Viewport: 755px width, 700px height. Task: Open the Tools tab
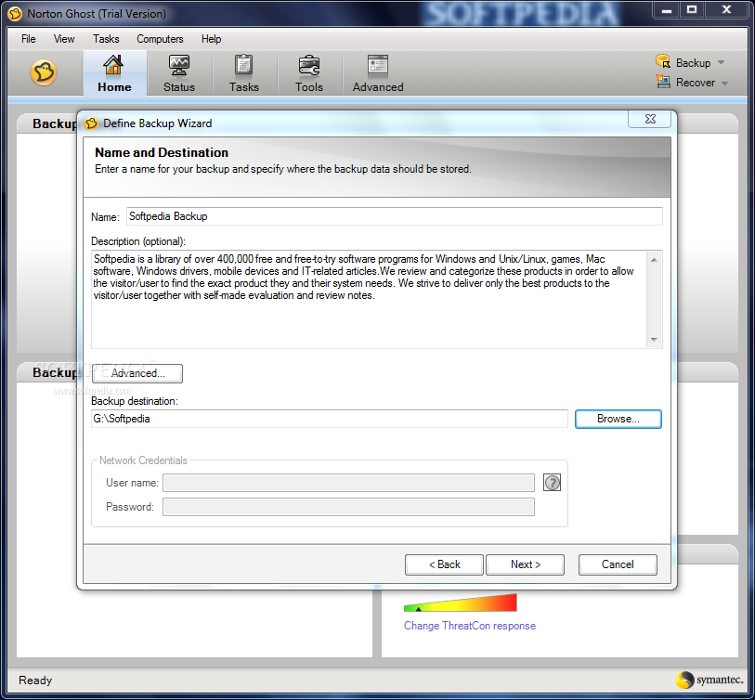click(x=309, y=73)
